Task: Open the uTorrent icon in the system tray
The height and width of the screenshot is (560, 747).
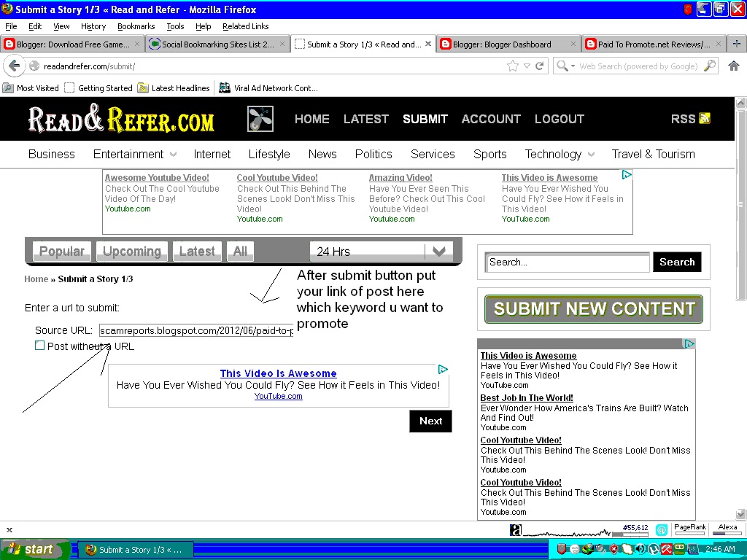Action: coord(653,549)
